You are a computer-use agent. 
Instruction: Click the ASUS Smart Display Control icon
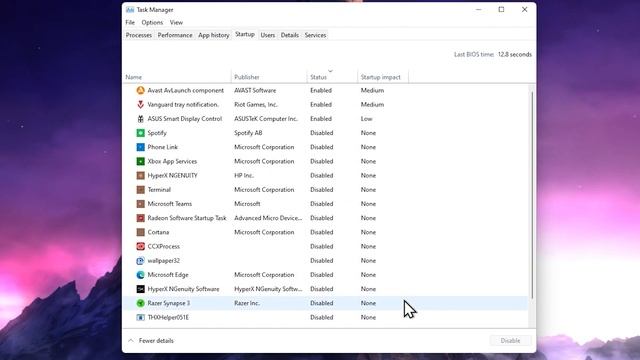pos(140,119)
